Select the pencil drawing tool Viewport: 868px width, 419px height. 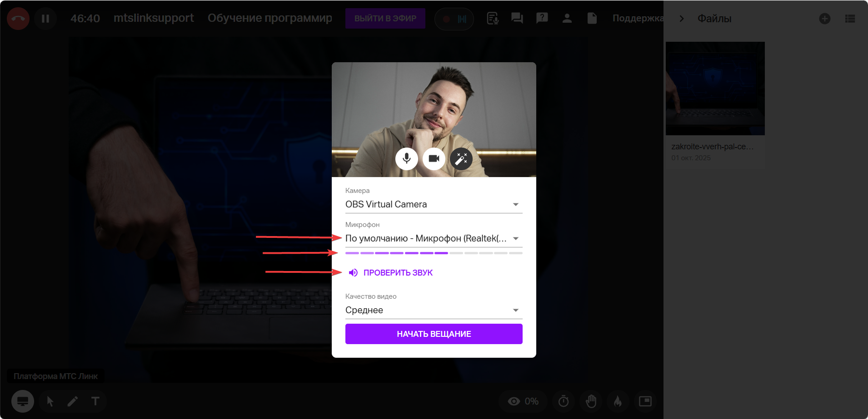[73, 401]
